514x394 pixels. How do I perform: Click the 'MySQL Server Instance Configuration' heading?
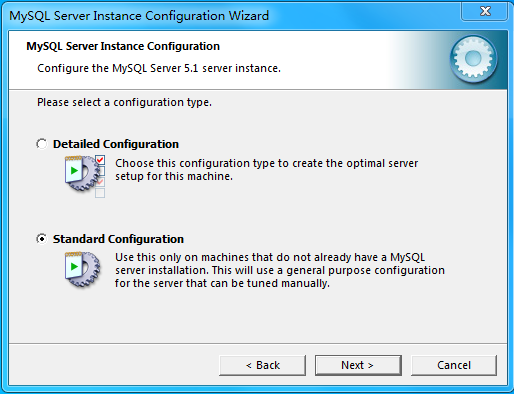point(123,46)
